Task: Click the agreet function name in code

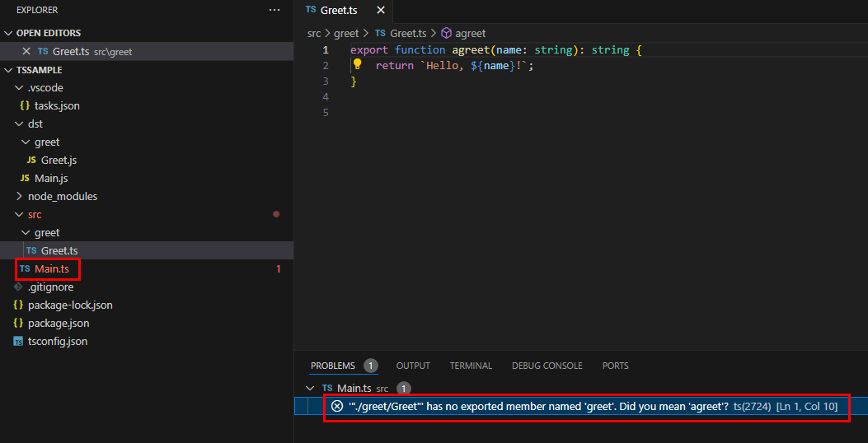Action: click(x=471, y=49)
